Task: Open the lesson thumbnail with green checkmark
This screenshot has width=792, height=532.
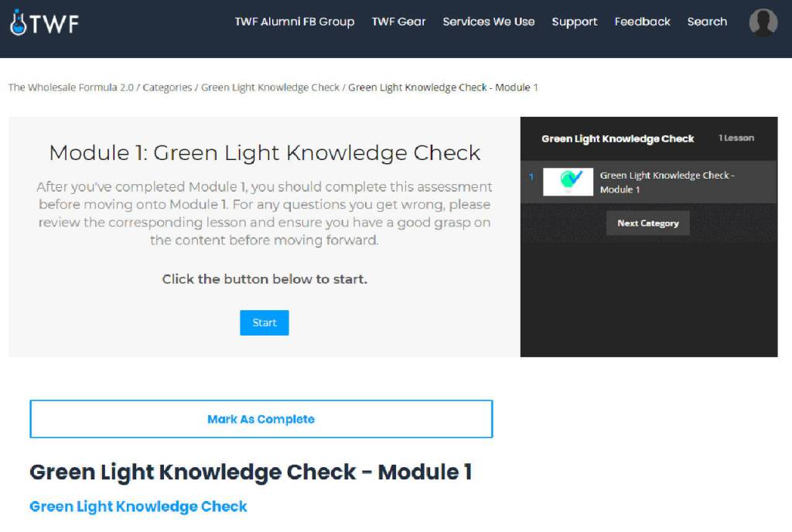Action: 568,182
